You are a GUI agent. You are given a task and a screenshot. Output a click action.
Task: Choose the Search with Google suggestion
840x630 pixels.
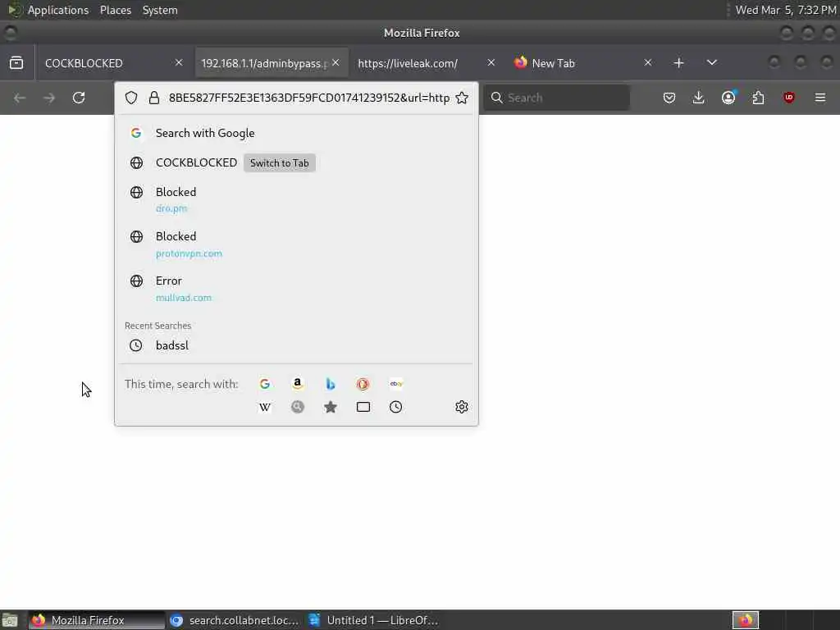tap(296, 133)
